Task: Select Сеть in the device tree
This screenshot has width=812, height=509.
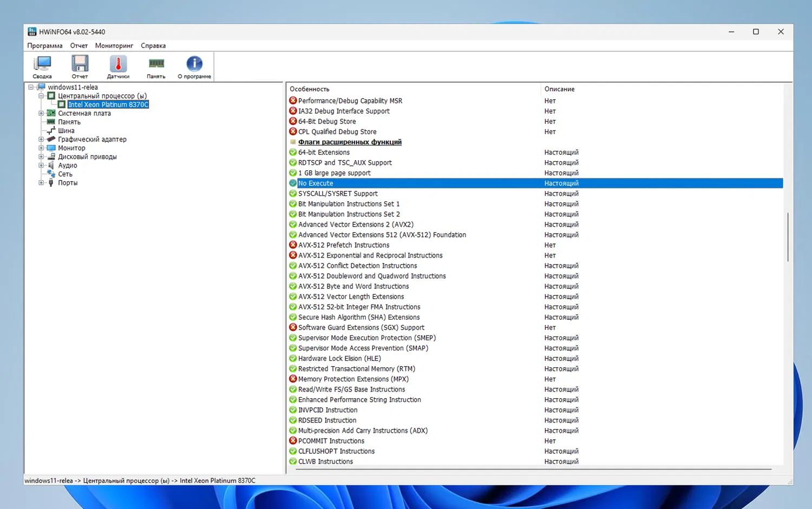Action: coord(65,174)
